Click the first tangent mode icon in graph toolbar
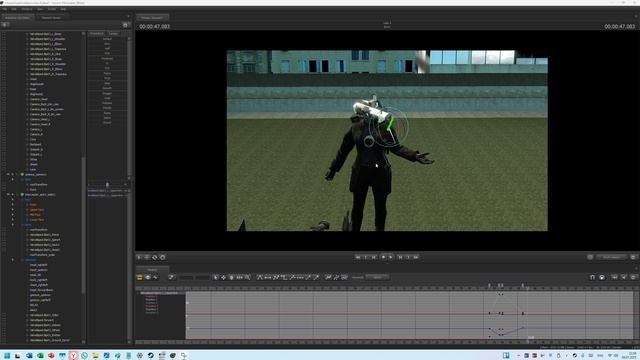 260,278
